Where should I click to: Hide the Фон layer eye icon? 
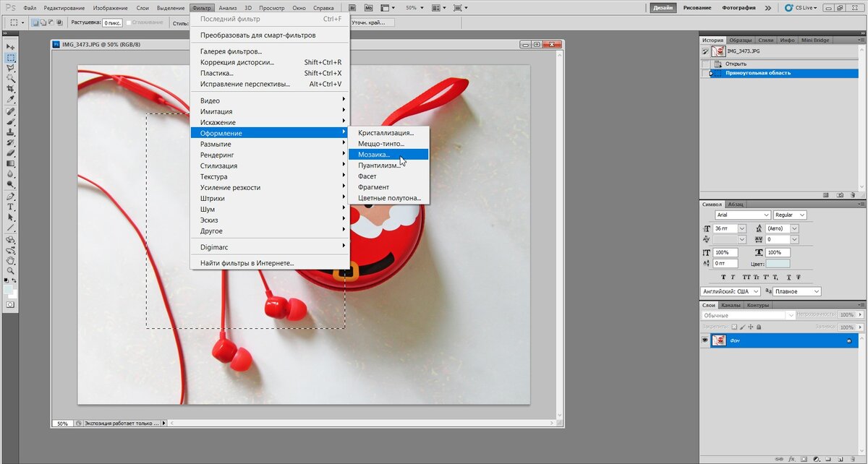point(705,340)
